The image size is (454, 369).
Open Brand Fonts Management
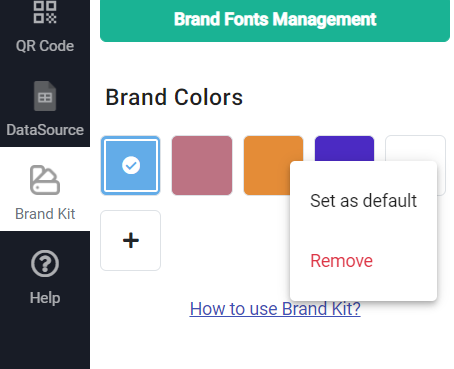[275, 19]
